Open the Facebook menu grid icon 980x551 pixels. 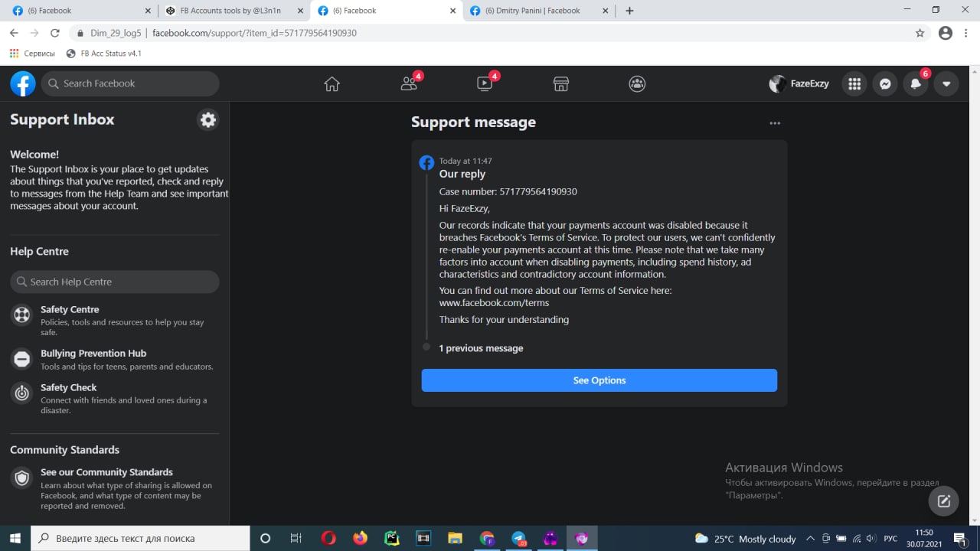(854, 84)
